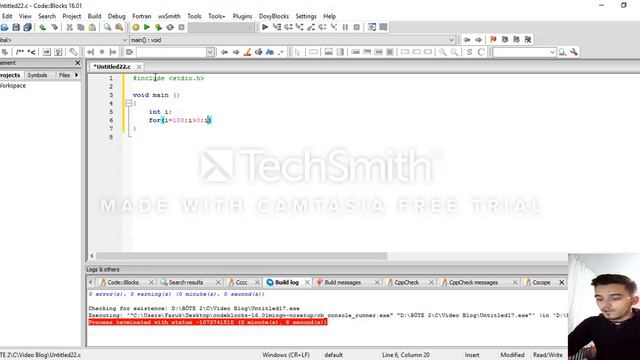Click zoom out magnifier on diagram toolbar
This screenshot has width=640, height=360.
coord(454,52)
